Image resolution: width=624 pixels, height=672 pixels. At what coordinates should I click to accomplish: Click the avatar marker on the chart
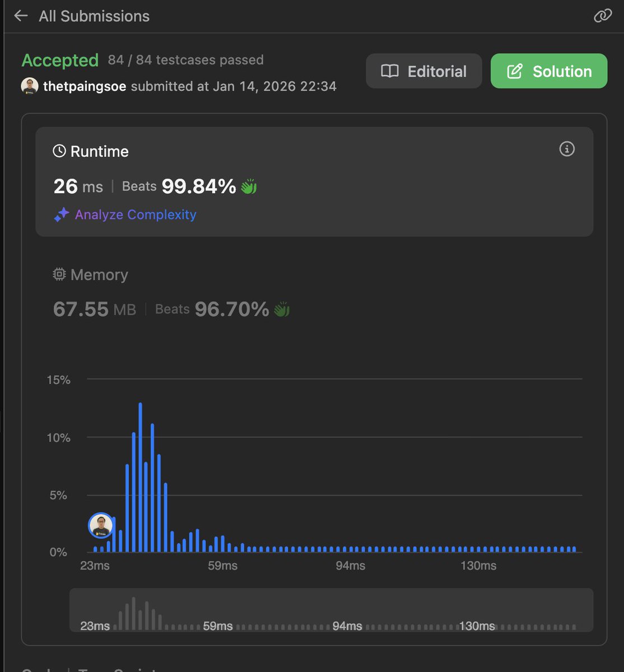coord(101,525)
